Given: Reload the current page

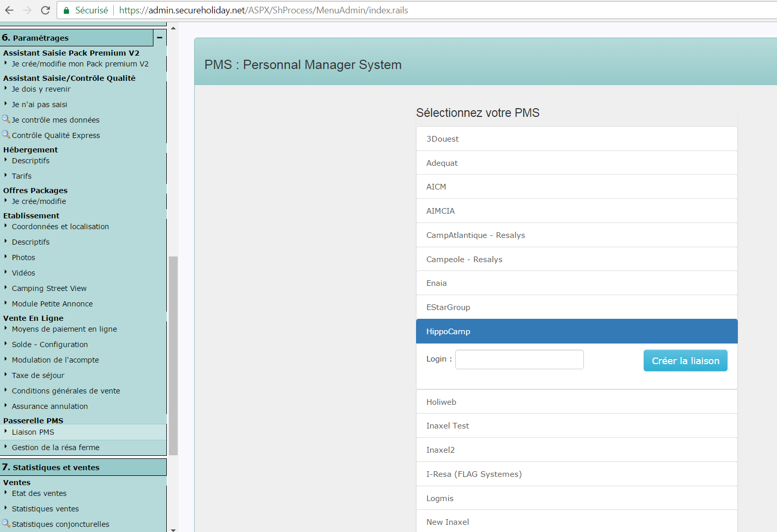Looking at the screenshot, I should tap(45, 10).
